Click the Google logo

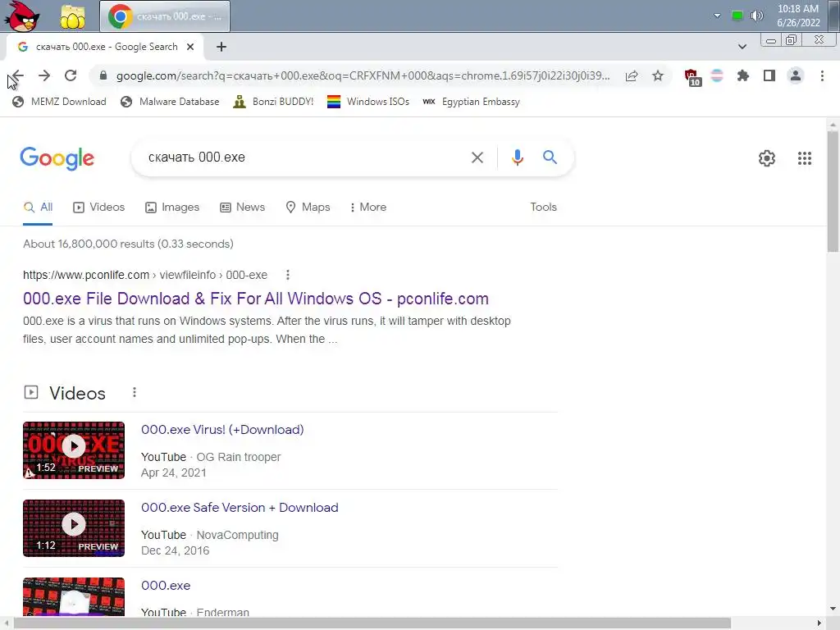tap(57, 158)
